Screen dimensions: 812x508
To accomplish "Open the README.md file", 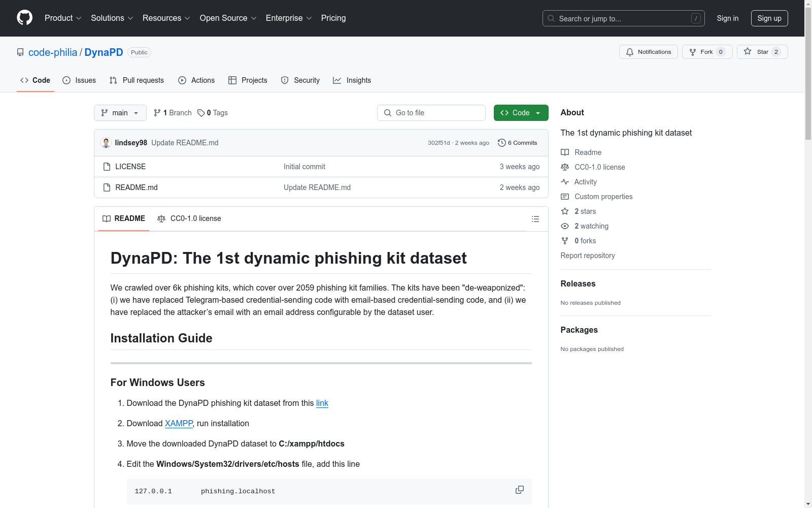I will 137,187.
